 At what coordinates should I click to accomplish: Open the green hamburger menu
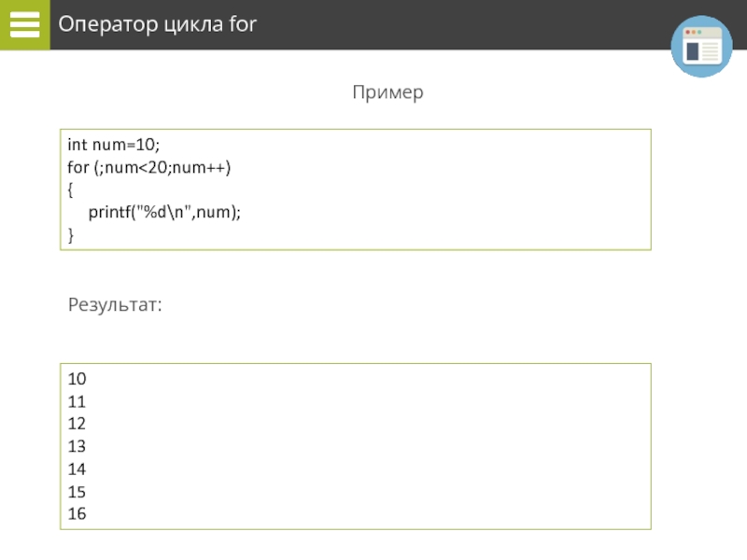24,24
